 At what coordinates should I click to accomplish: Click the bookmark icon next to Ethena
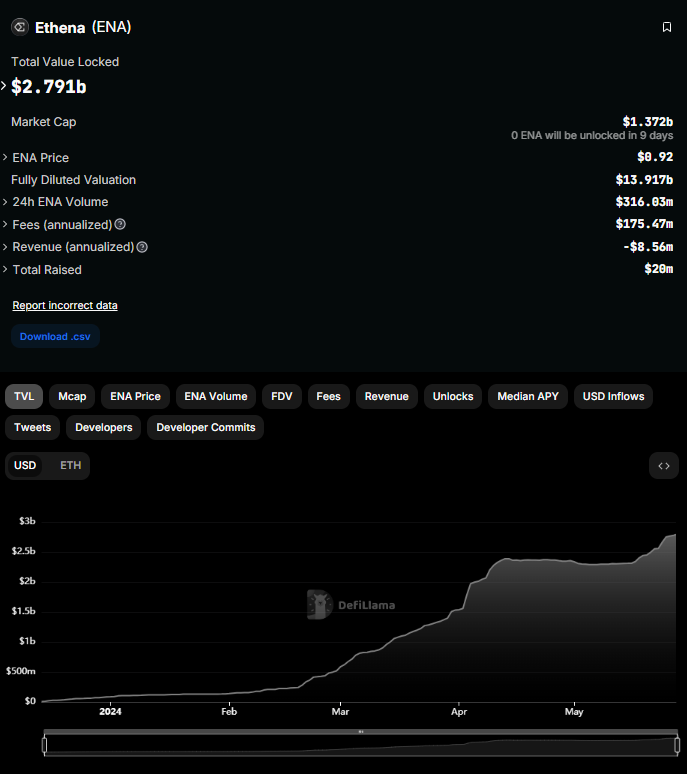click(x=667, y=27)
